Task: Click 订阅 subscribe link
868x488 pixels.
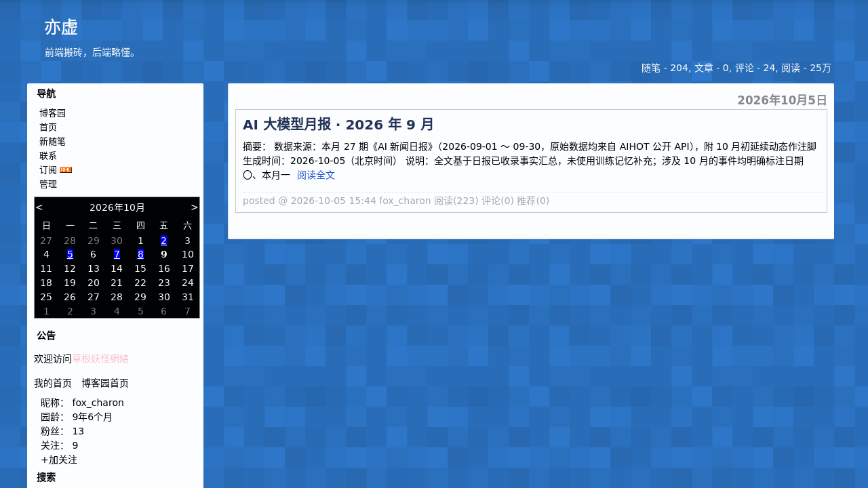Action: coord(48,170)
